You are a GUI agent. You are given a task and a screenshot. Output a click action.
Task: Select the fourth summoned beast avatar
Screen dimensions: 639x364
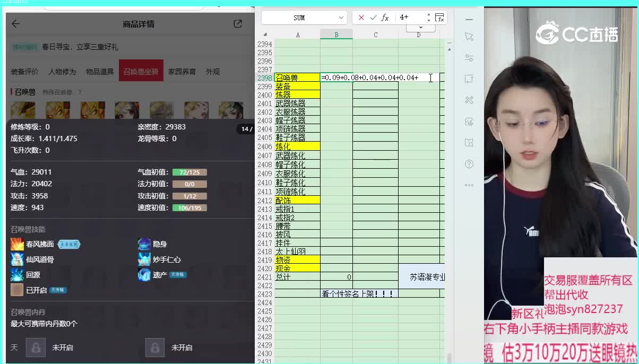[x=127, y=110]
